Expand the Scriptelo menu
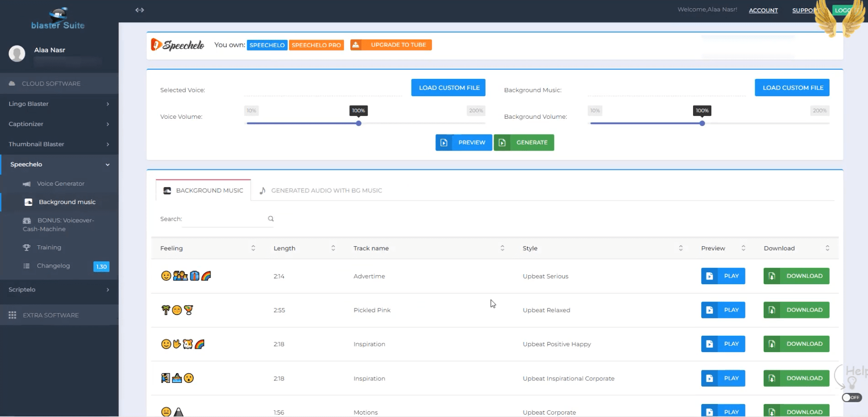 click(x=59, y=290)
